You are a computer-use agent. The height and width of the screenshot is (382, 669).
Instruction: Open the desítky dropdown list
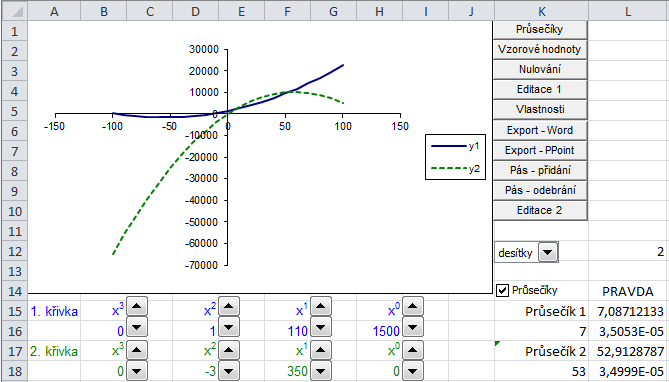pos(548,253)
